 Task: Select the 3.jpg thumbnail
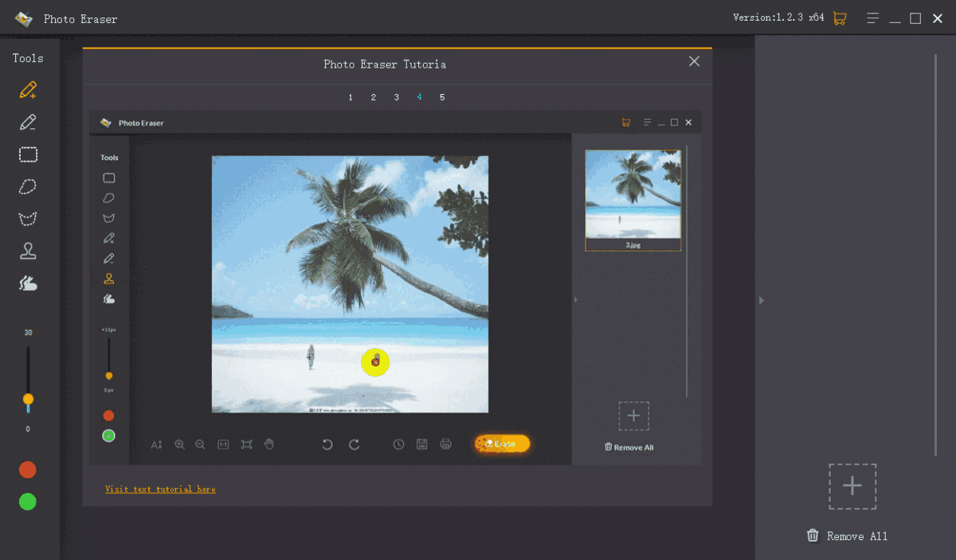(x=633, y=199)
